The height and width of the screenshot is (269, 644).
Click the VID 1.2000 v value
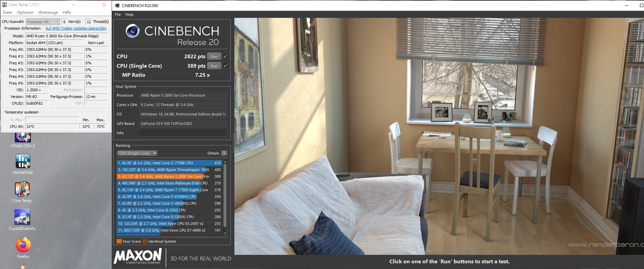[37, 90]
